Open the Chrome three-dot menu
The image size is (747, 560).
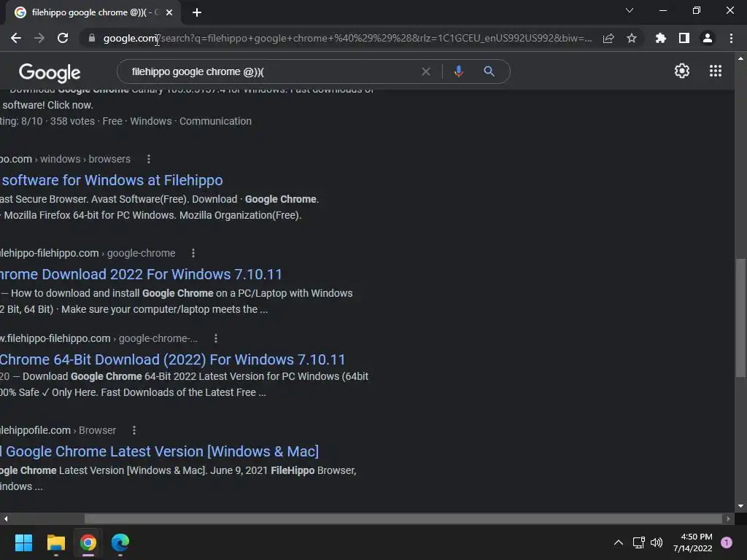point(731,38)
